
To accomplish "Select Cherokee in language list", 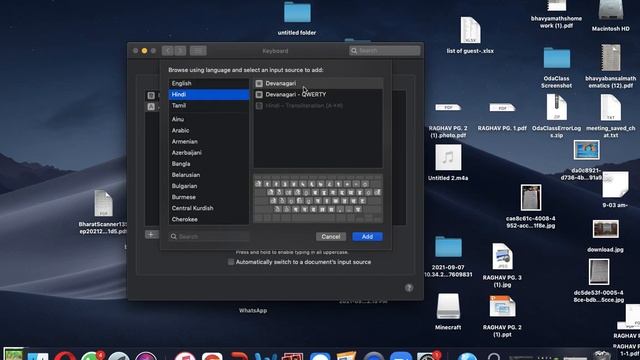I will click(x=209, y=219).
